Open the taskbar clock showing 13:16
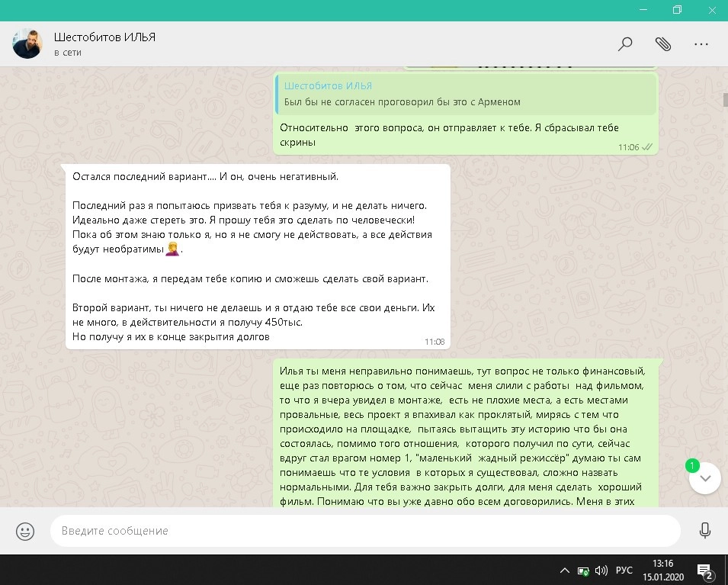The width and height of the screenshot is (728, 585). pyautogui.click(x=665, y=570)
